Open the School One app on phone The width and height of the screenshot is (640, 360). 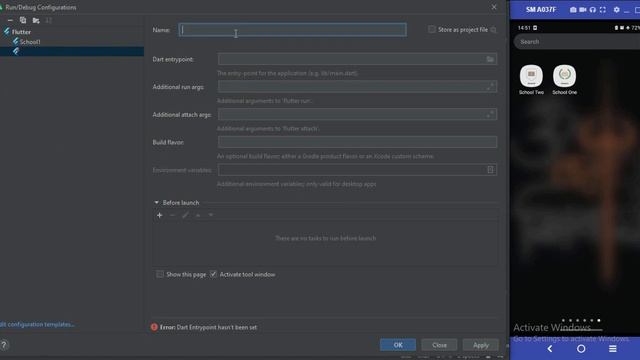(564, 80)
